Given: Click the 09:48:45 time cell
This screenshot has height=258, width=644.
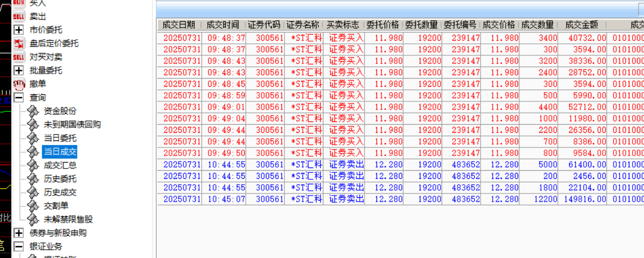Looking at the screenshot, I should tap(224, 83).
